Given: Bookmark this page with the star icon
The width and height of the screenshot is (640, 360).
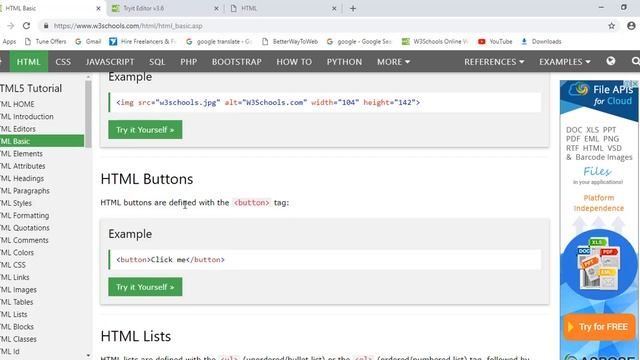Looking at the screenshot, I should tap(611, 26).
